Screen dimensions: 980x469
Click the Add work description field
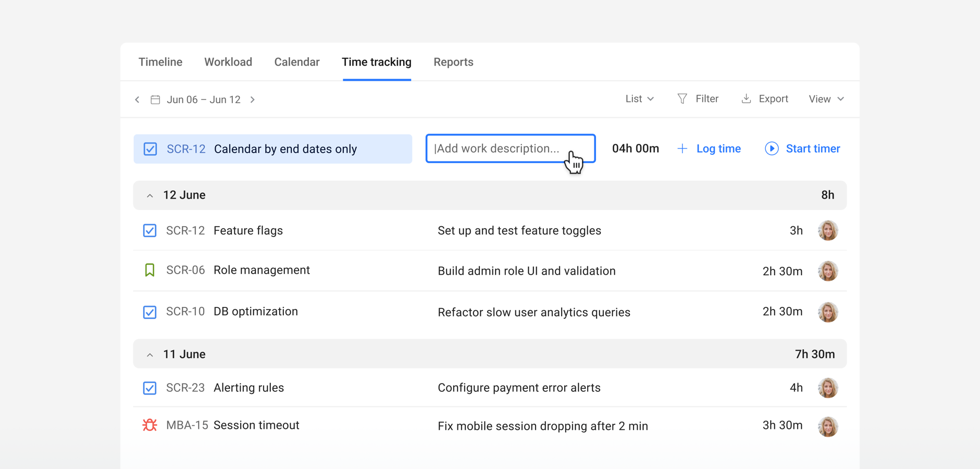coord(510,149)
